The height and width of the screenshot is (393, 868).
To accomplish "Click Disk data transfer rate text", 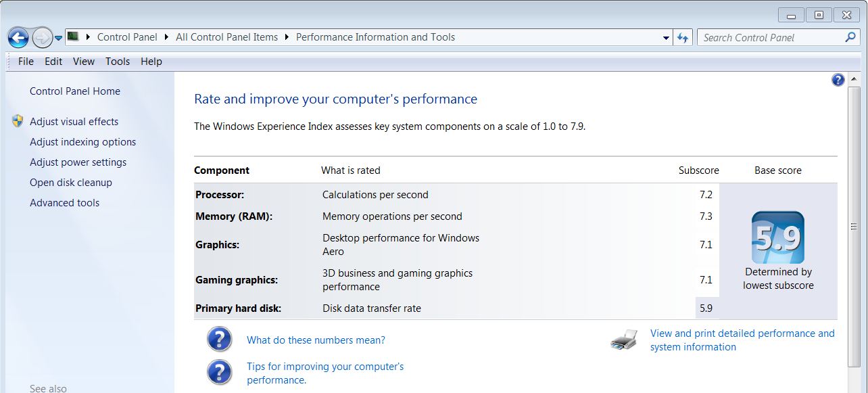I will 372,308.
